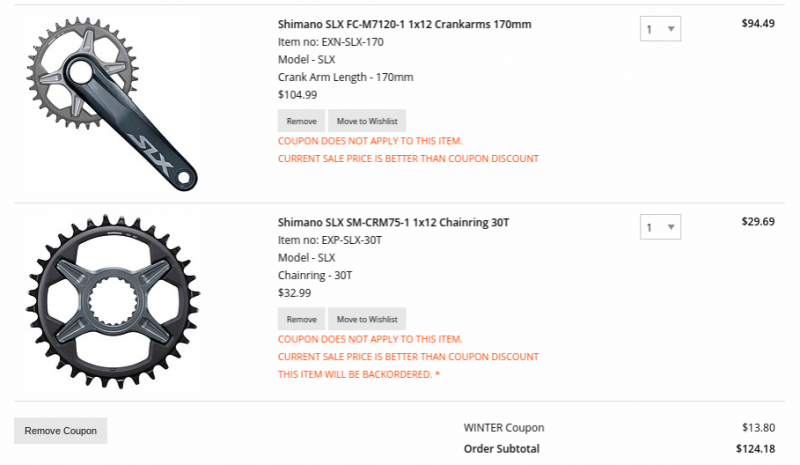Move the SLX crankarms to wishlist

pos(367,121)
